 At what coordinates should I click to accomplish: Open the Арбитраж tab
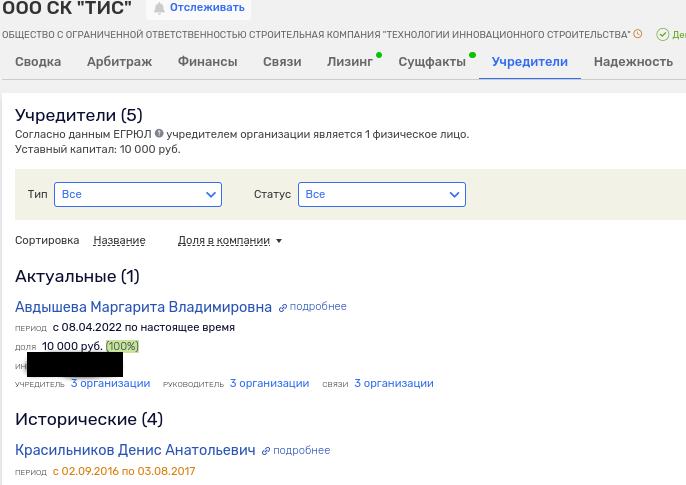(119, 62)
